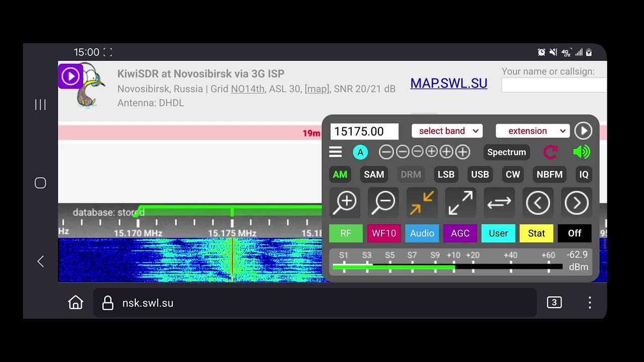Click the largest minus frequency step button

386,152
